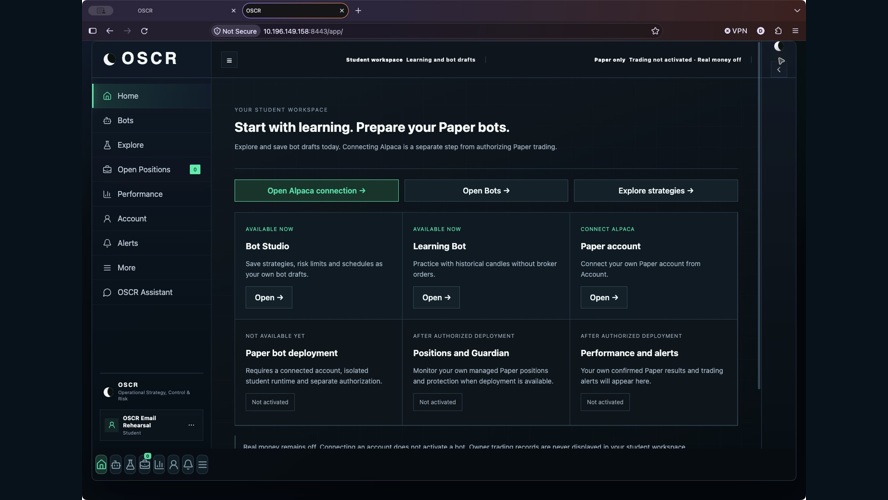This screenshot has height=500, width=888.
Task: Reload the page with the refresh icon
Action: (x=144, y=31)
